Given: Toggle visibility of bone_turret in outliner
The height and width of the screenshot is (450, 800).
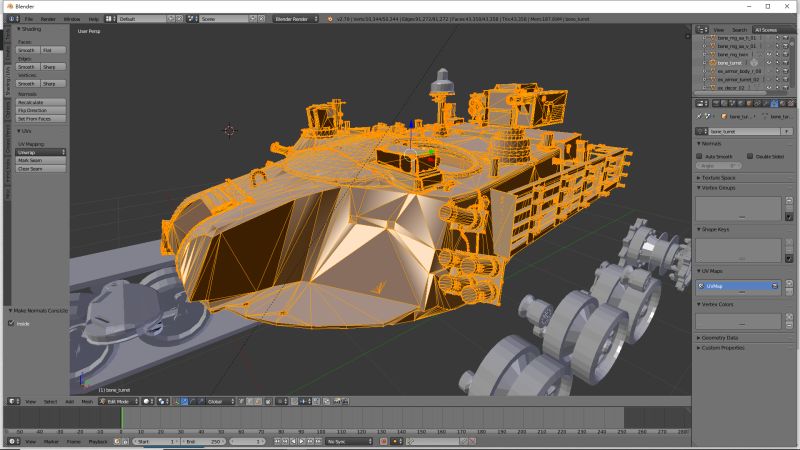Looking at the screenshot, I should [x=769, y=63].
